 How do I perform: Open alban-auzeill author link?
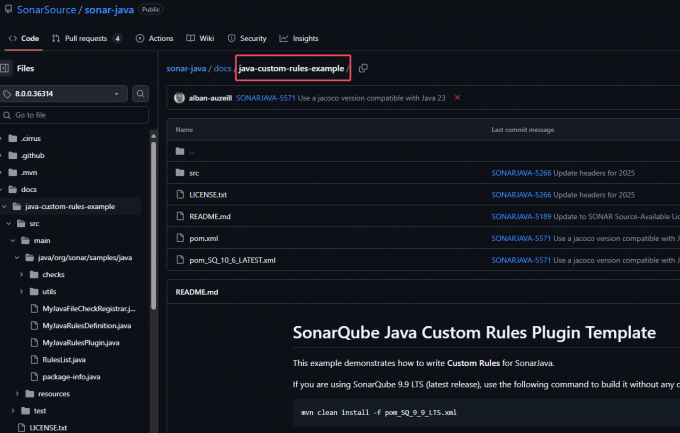tap(210, 98)
